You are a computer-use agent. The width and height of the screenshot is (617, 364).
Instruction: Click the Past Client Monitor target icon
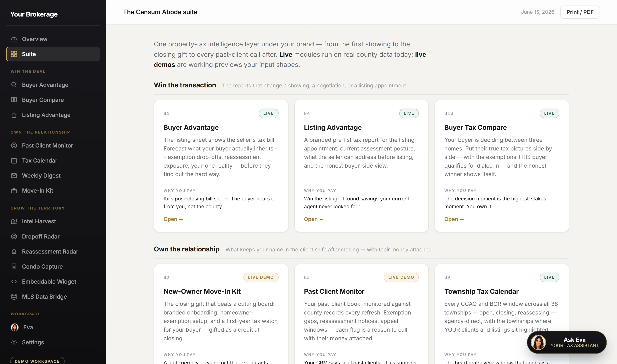14,145
